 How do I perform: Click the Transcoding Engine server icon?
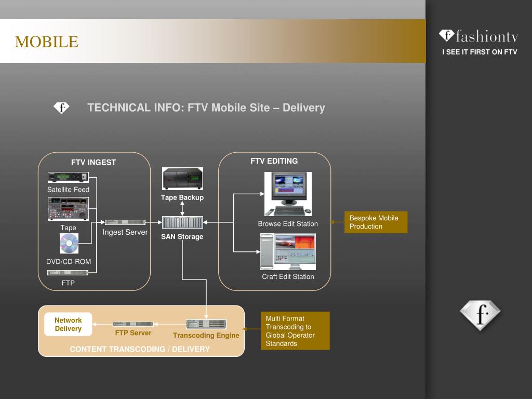click(206, 324)
